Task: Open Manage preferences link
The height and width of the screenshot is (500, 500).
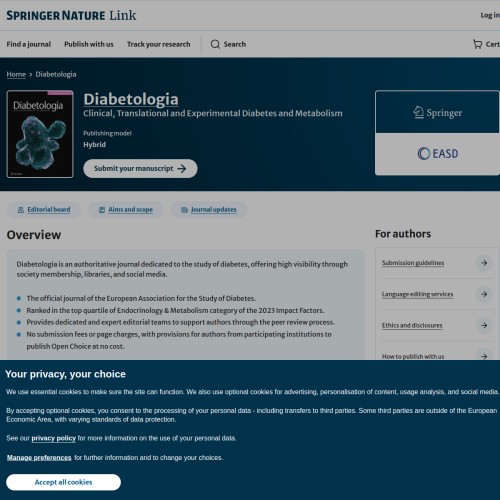Action: (39, 458)
